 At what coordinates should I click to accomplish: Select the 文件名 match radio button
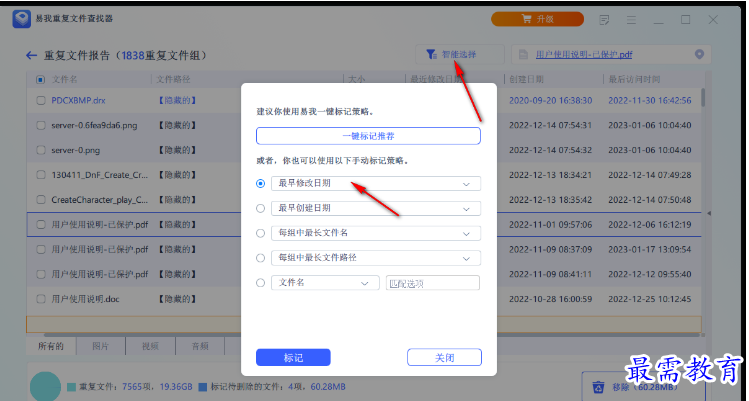260,283
